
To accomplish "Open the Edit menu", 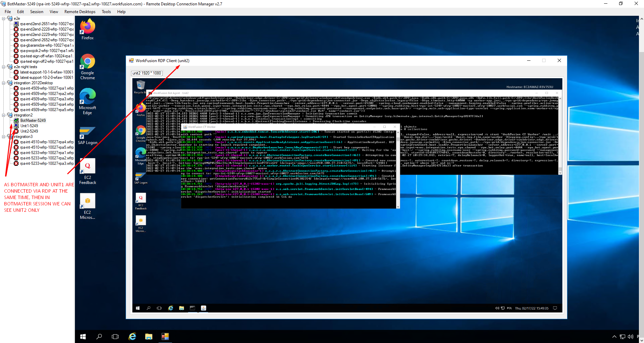I will tap(20, 12).
